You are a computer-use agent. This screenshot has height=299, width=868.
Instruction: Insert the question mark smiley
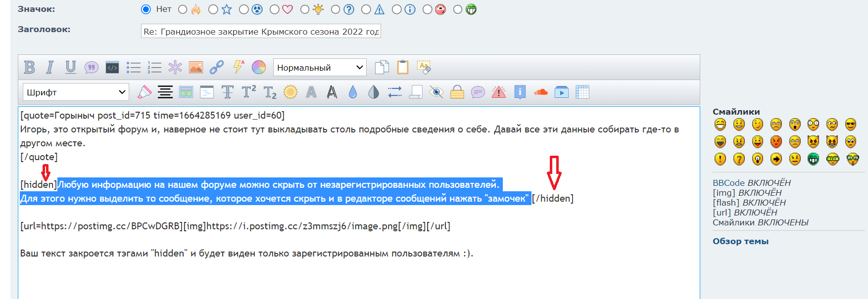(739, 159)
